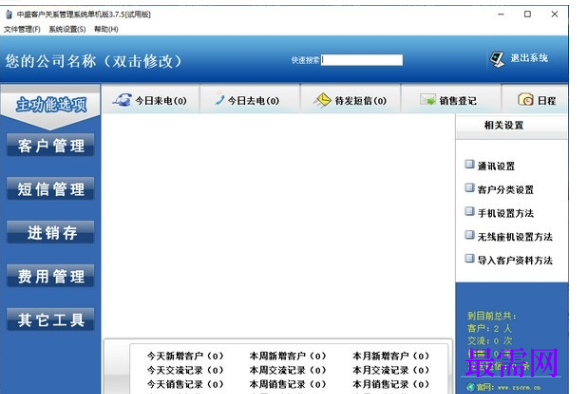
Task: Click the globe icon next to 官网
Action: (470, 387)
